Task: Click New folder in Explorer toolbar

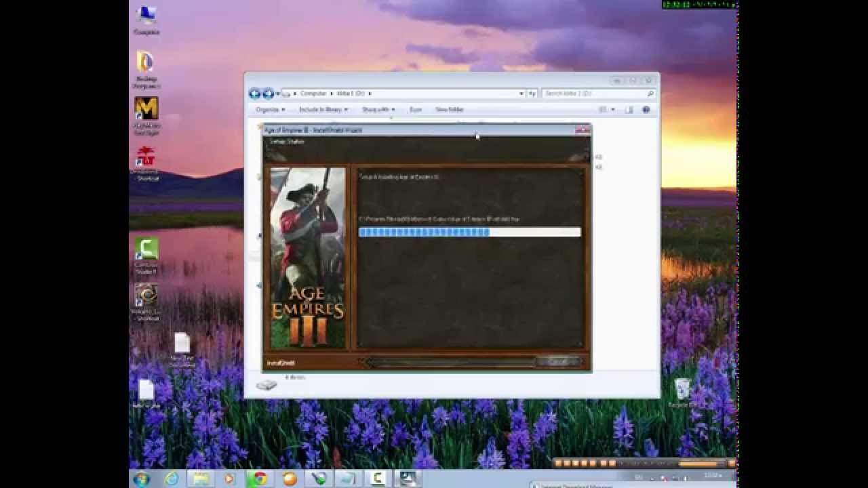Action: (450, 110)
